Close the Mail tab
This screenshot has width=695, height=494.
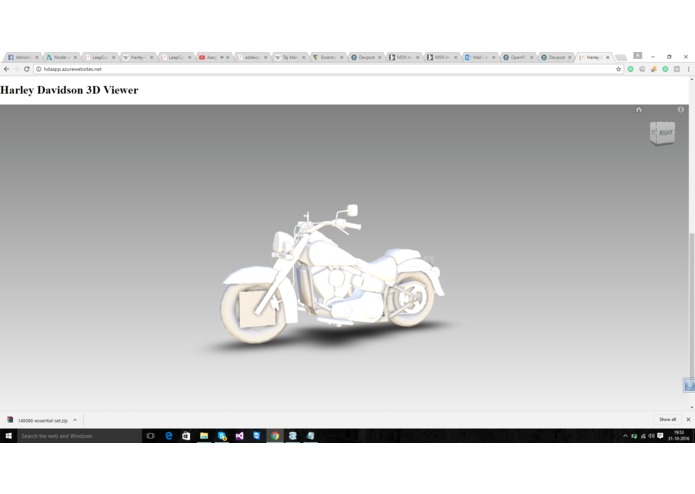(x=493, y=58)
